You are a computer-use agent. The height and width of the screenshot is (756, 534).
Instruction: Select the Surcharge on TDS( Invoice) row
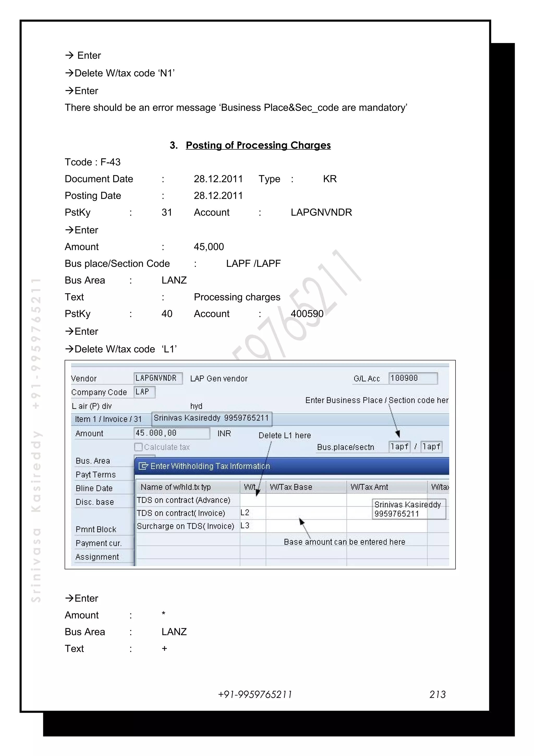(x=186, y=526)
